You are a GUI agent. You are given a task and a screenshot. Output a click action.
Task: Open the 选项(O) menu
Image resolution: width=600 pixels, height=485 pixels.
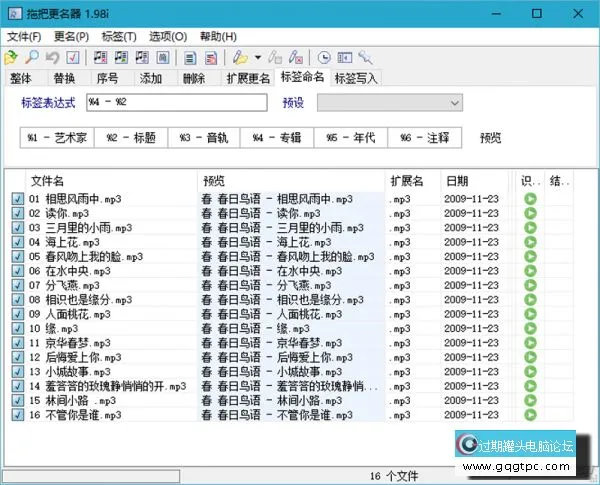point(168,37)
